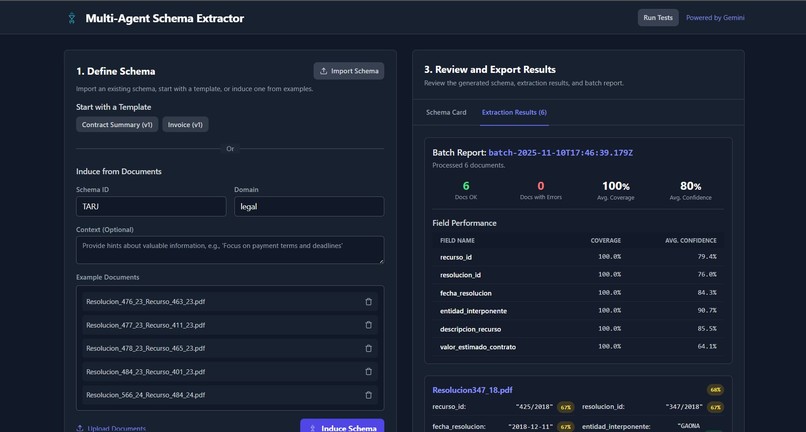Delete Resolucion_566_24_Recurso_484_24.pdf with its trash icon

tap(368, 395)
